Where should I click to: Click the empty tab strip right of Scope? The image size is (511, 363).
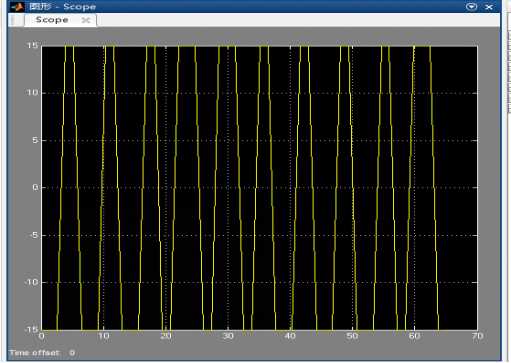298,20
